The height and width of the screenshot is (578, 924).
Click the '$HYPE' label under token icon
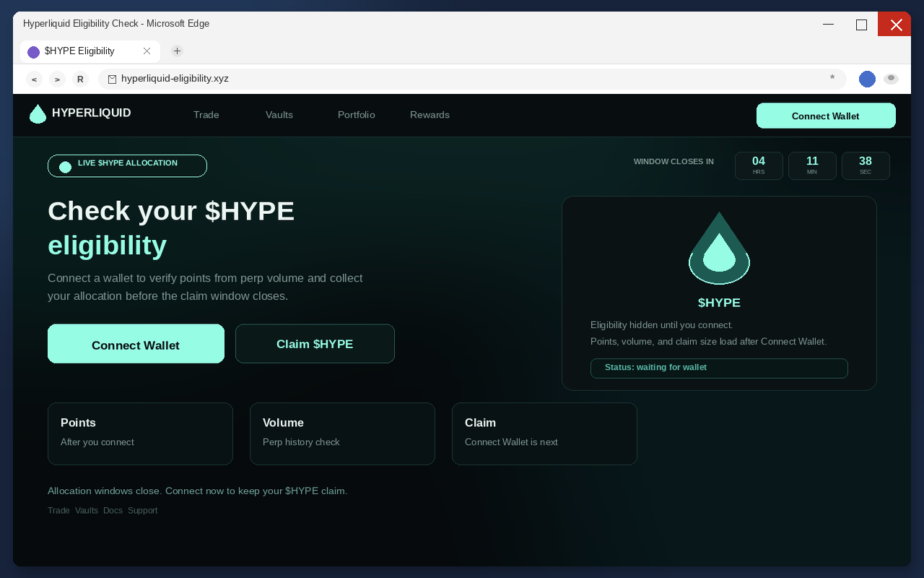(x=719, y=303)
